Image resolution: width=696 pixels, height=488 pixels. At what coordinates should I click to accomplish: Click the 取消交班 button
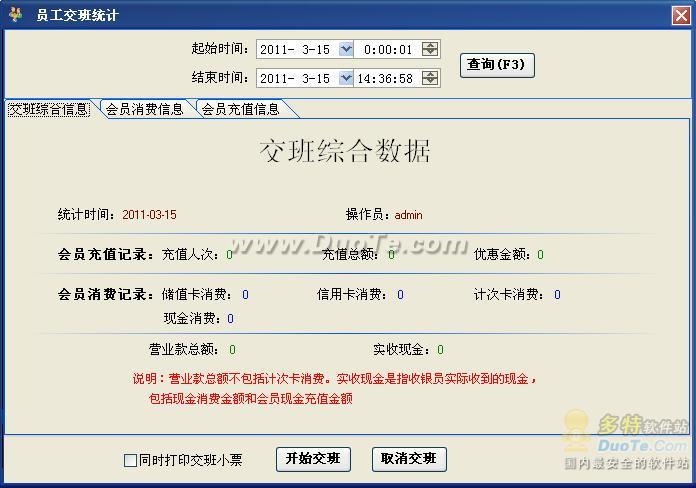409,459
